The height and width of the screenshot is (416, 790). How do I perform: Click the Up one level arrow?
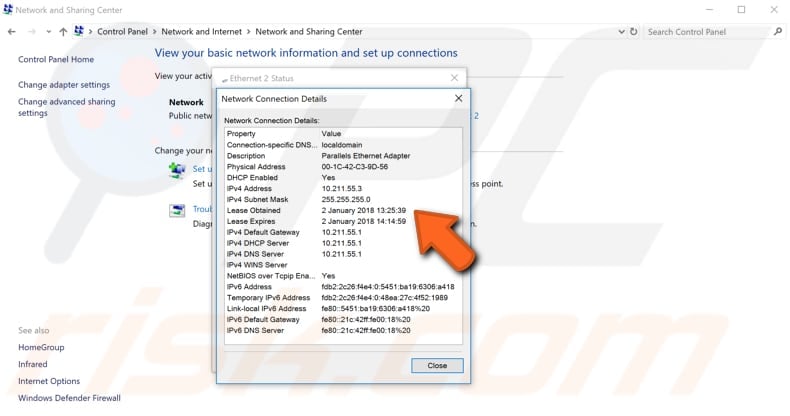[63, 32]
